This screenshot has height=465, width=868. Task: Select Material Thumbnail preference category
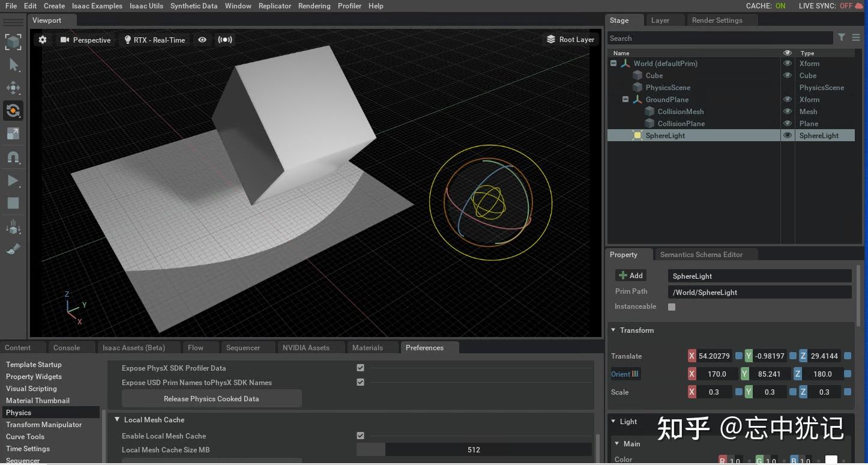(38, 401)
